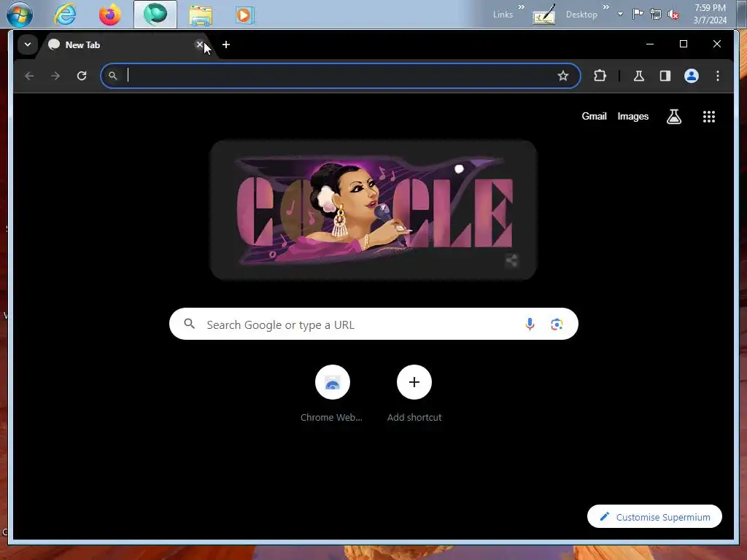This screenshot has height=560, width=747.
Task: Show hidden tray icons arrow
Action: point(620,15)
